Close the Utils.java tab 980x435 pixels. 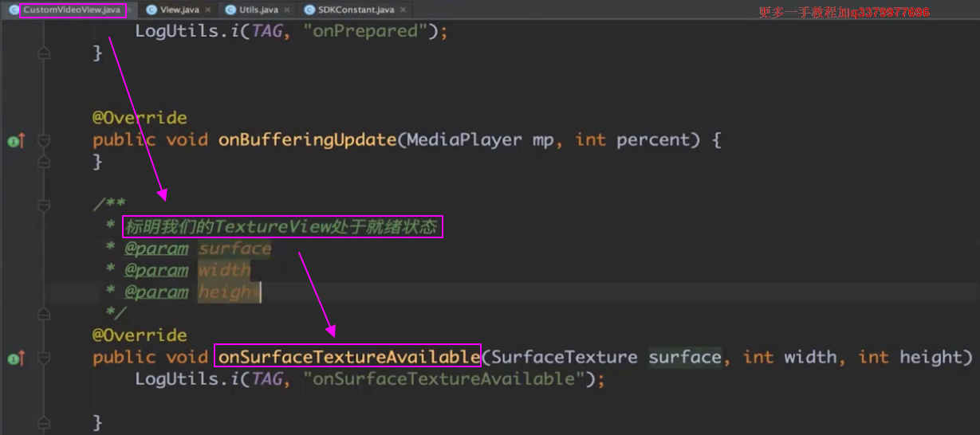pos(287,10)
